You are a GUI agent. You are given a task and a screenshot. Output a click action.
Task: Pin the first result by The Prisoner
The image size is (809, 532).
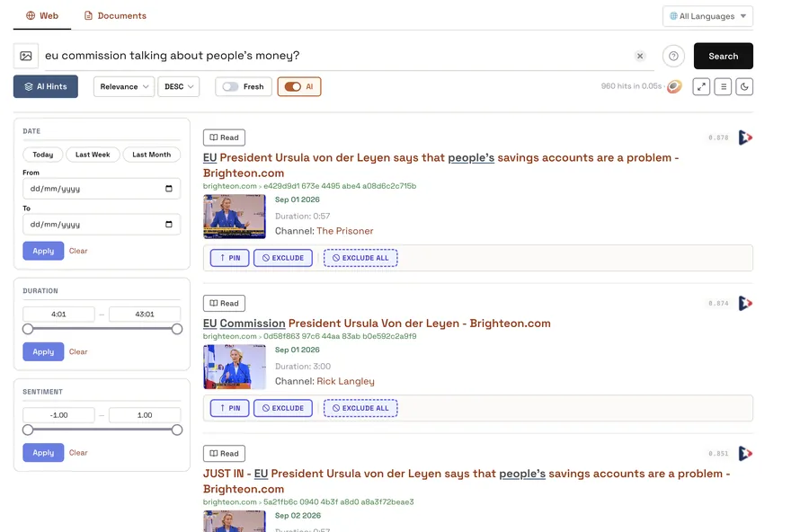229,258
